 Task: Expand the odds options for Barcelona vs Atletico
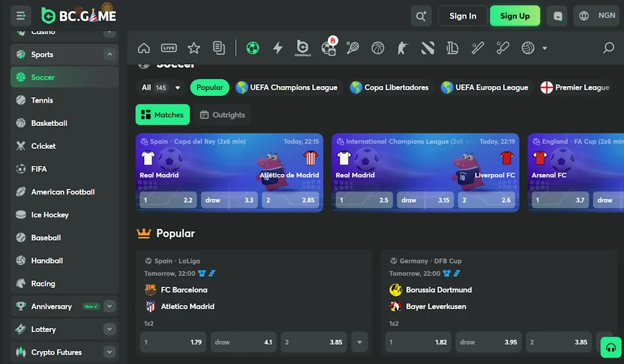360,342
